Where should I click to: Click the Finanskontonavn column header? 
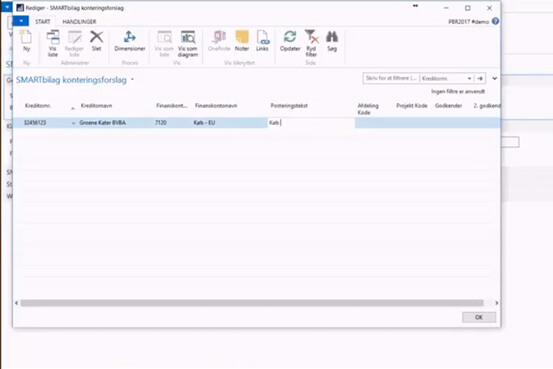(216, 105)
